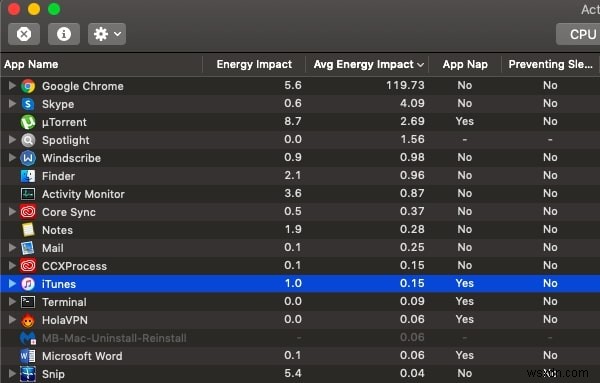
Task: Select the Notes row name
Action: [57, 230]
